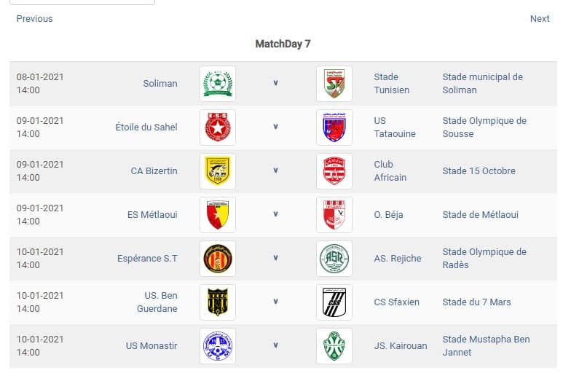
Task: Open the Club Africain red crest
Action: coord(334,171)
